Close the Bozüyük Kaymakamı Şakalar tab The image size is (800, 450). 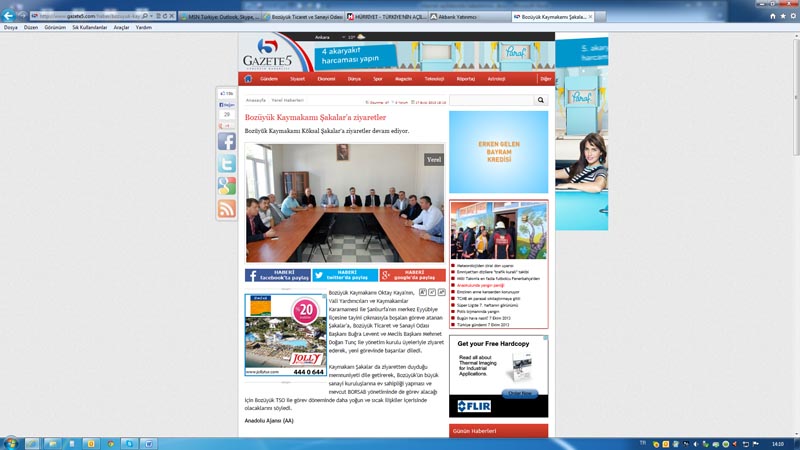tap(590, 17)
